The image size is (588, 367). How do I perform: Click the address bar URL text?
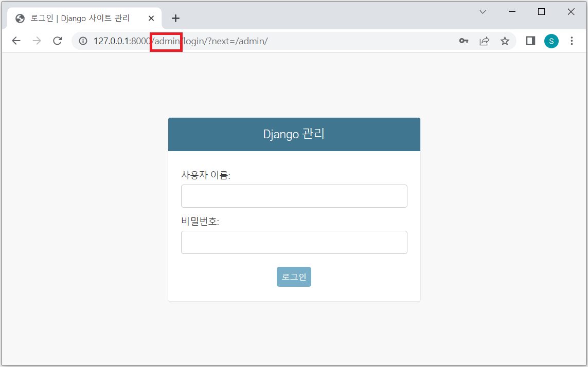[181, 41]
